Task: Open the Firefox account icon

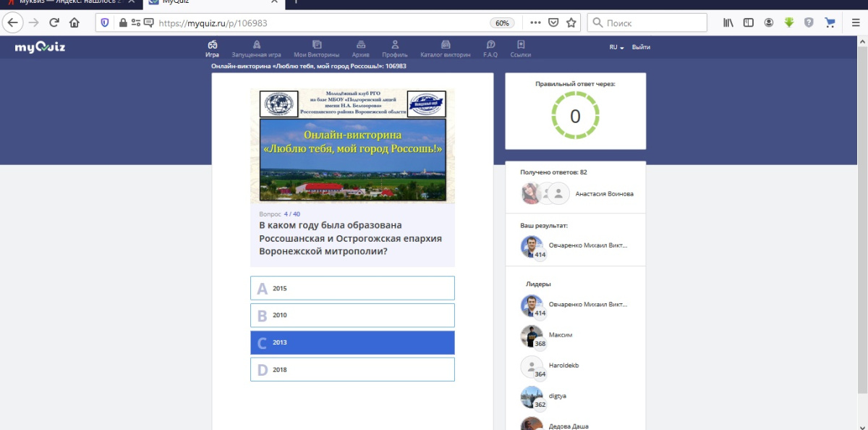Action: (769, 22)
